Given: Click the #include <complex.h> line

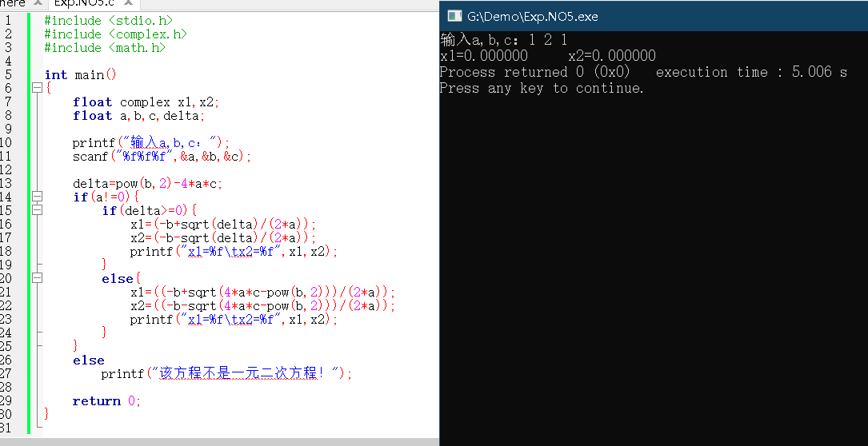Looking at the screenshot, I should coord(116,34).
